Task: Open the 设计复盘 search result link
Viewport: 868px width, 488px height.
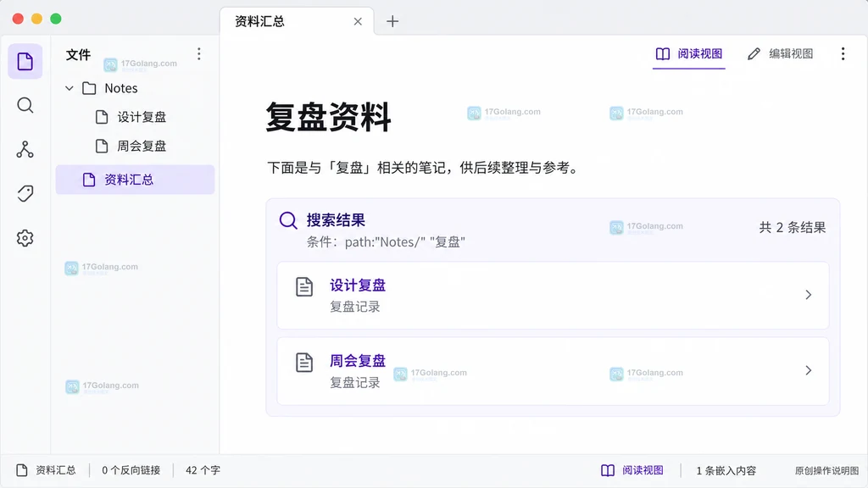Action: coord(358,286)
